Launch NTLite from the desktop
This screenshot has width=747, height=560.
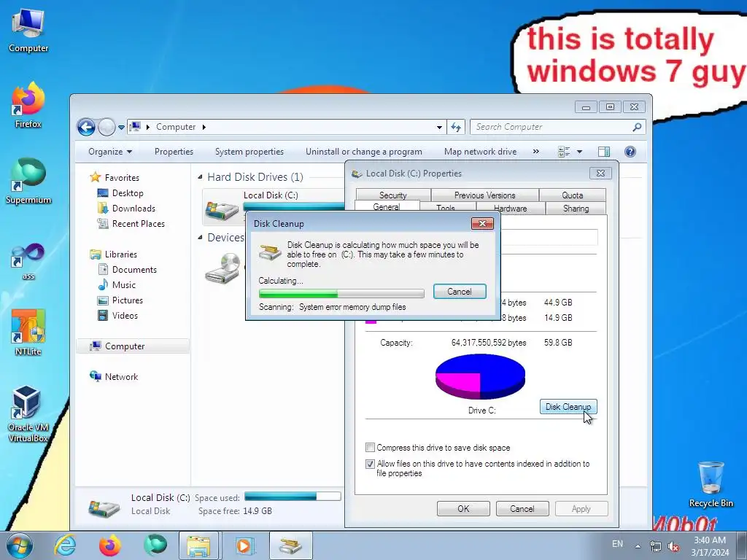click(x=28, y=332)
